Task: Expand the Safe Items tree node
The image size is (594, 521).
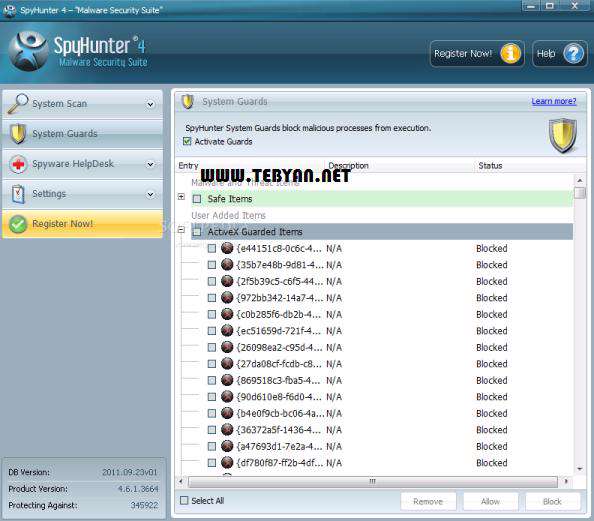Action: point(181,197)
